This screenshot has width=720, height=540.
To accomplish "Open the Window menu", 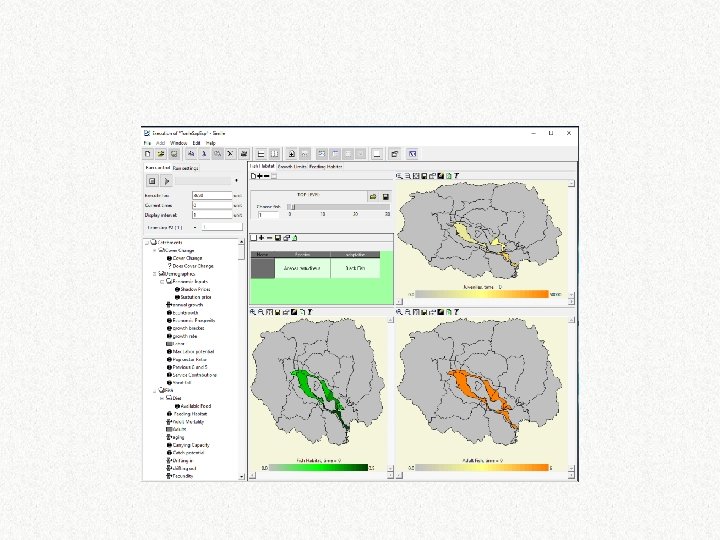I will click(179, 143).
